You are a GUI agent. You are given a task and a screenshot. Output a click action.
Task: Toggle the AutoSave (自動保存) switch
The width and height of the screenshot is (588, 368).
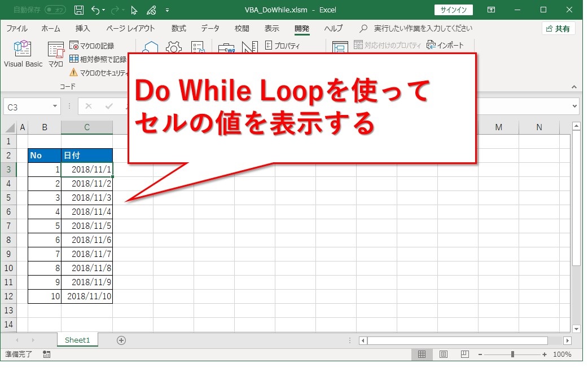click(55, 10)
